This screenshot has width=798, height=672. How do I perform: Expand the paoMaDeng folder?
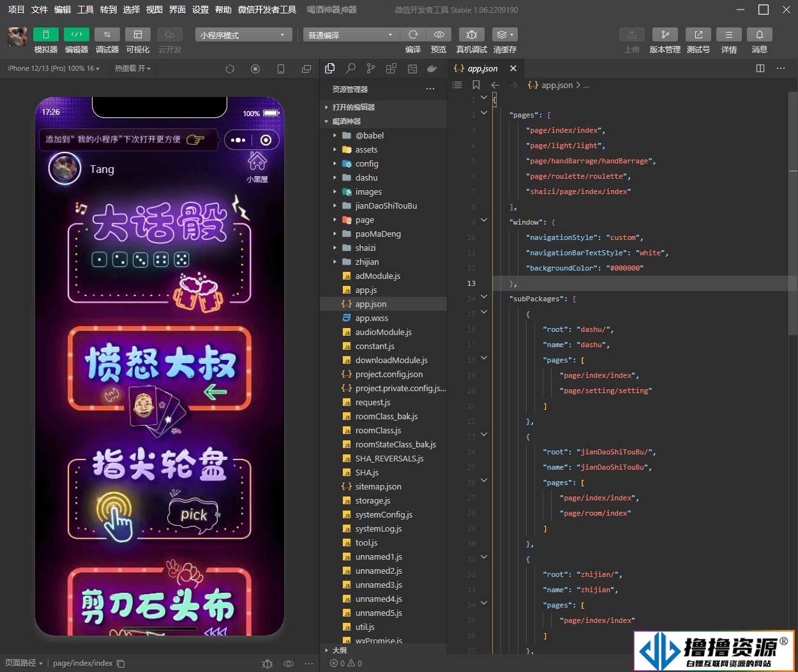tap(383, 234)
